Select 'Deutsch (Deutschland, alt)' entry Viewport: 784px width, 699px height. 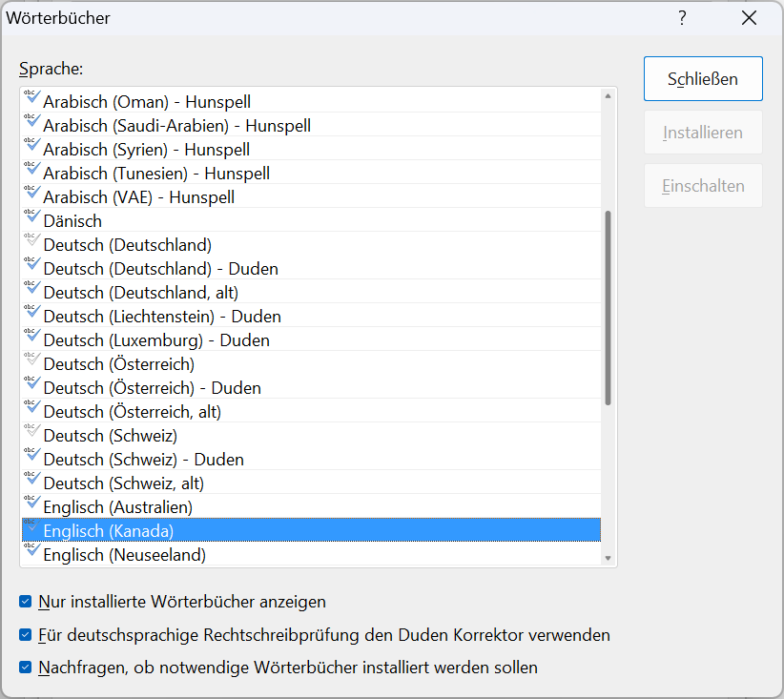coord(311,293)
